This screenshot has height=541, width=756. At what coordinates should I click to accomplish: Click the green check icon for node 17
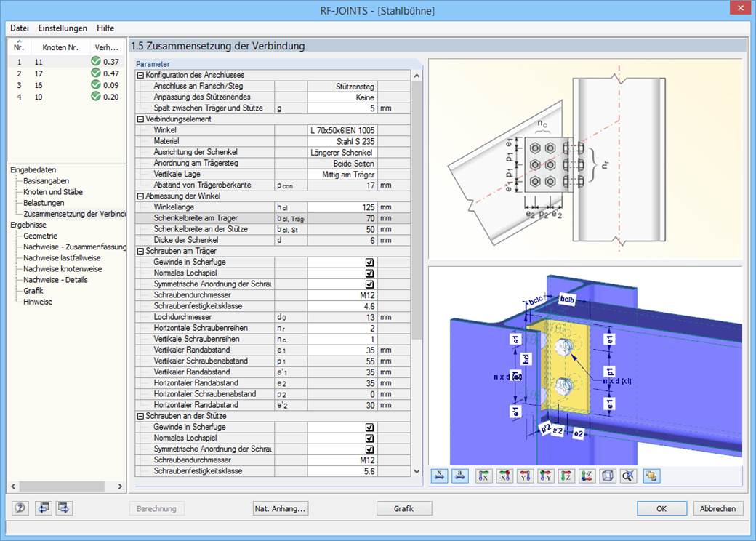(x=95, y=73)
